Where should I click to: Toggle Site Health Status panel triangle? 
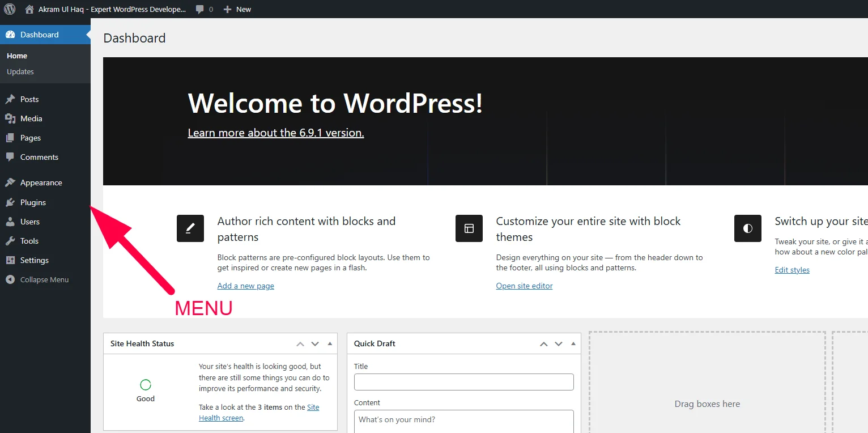point(330,343)
